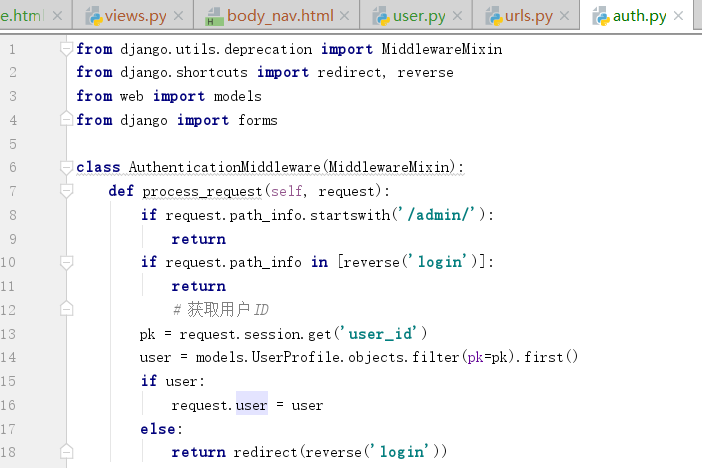This screenshot has width=702, height=468.
Task: Close the body_nav.html tab
Action: pyautogui.click(x=344, y=16)
